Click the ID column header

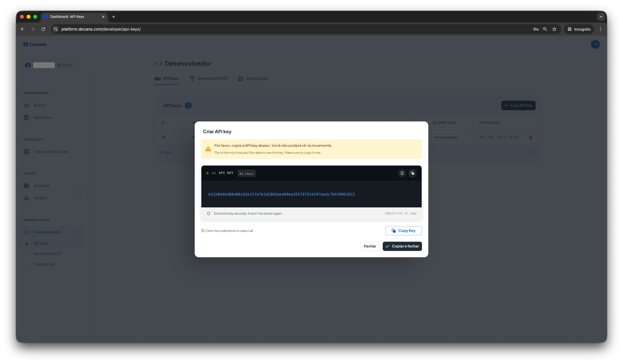click(x=163, y=123)
